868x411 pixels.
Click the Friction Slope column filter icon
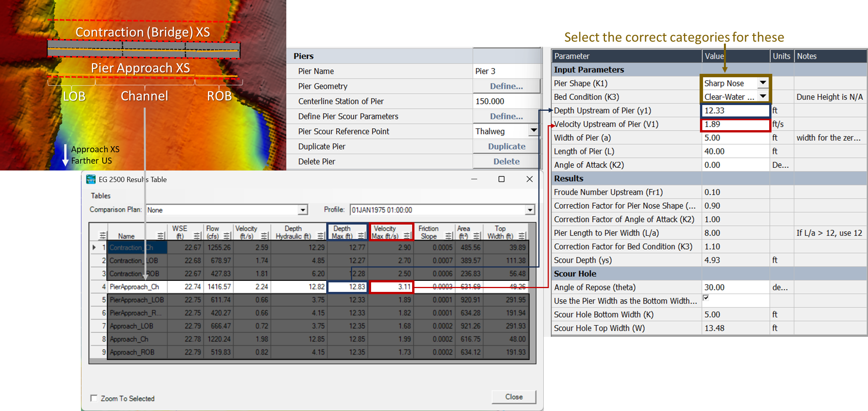(x=449, y=236)
